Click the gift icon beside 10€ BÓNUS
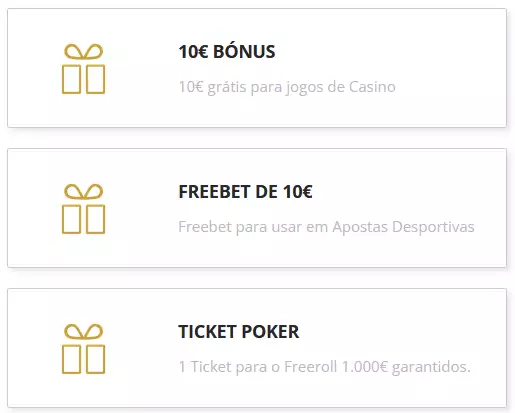The width and height of the screenshot is (515, 413). pos(83,69)
